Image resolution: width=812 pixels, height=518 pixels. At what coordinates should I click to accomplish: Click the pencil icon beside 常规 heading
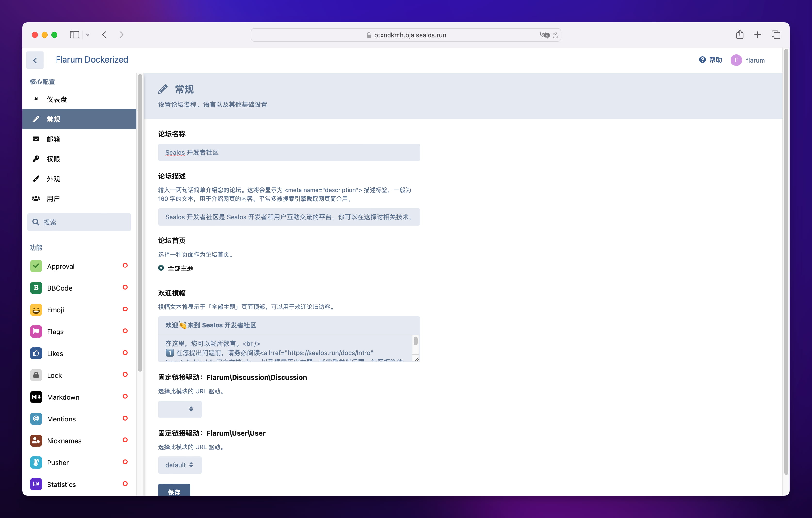pyautogui.click(x=163, y=89)
